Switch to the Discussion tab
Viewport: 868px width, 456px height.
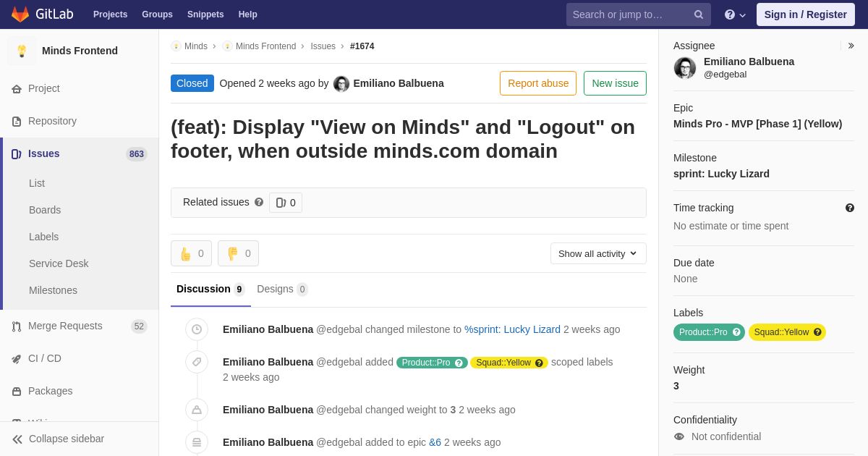pyautogui.click(x=210, y=289)
